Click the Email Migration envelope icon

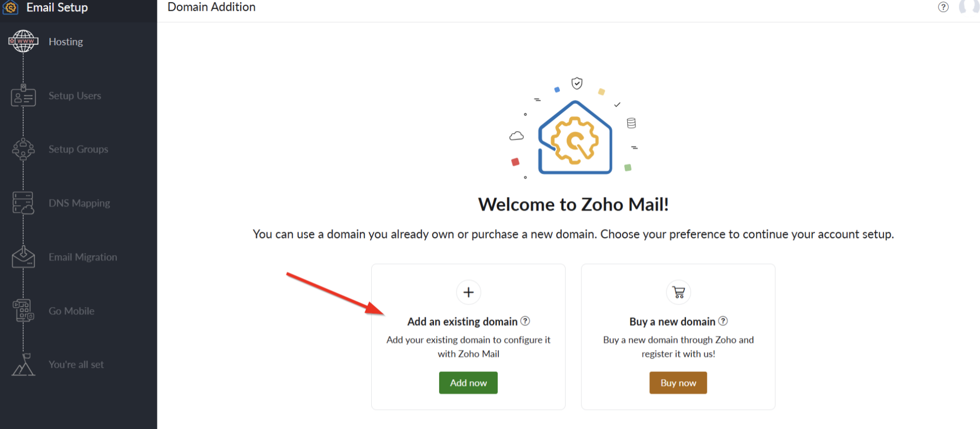click(x=23, y=257)
